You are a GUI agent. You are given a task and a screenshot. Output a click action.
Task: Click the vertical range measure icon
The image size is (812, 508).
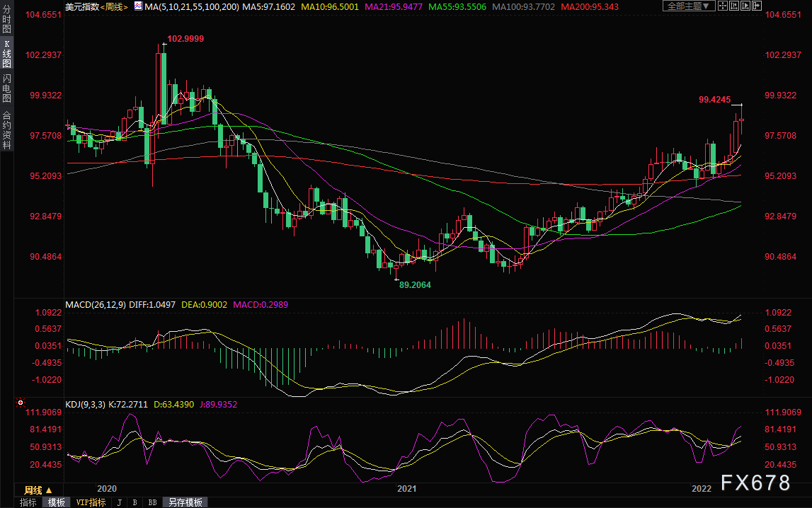coord(734,6)
